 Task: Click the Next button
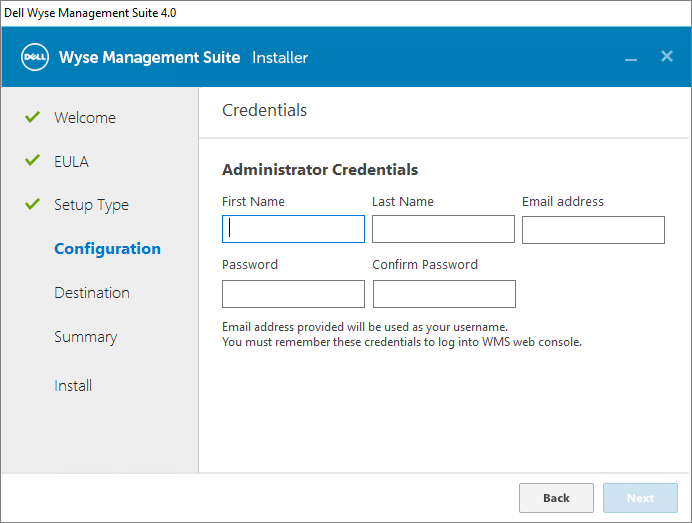(640, 498)
